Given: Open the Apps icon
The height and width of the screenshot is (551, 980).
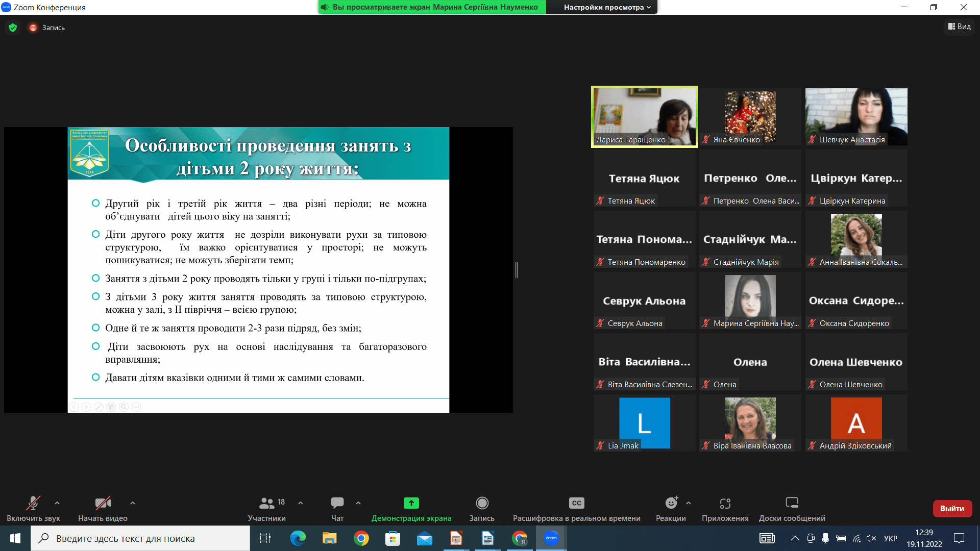Looking at the screenshot, I should 725,503.
